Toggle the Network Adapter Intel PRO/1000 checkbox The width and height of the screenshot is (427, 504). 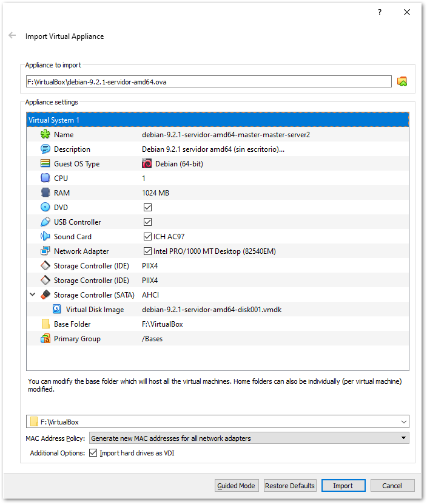click(147, 251)
